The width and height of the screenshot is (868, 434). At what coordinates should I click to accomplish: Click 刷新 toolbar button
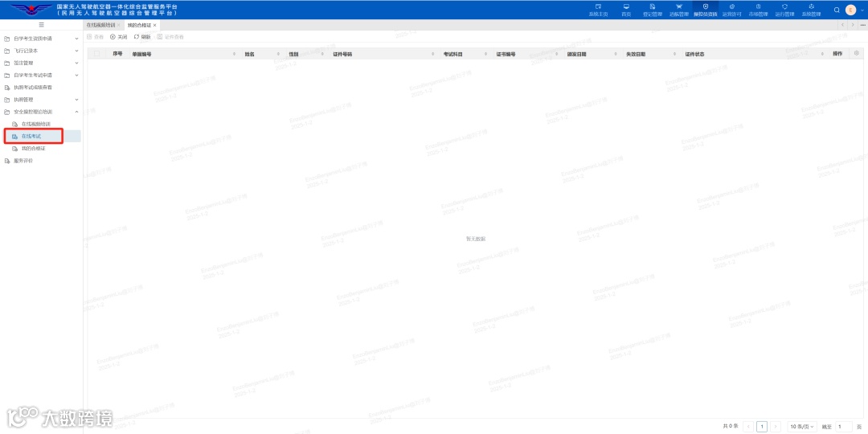coord(141,36)
